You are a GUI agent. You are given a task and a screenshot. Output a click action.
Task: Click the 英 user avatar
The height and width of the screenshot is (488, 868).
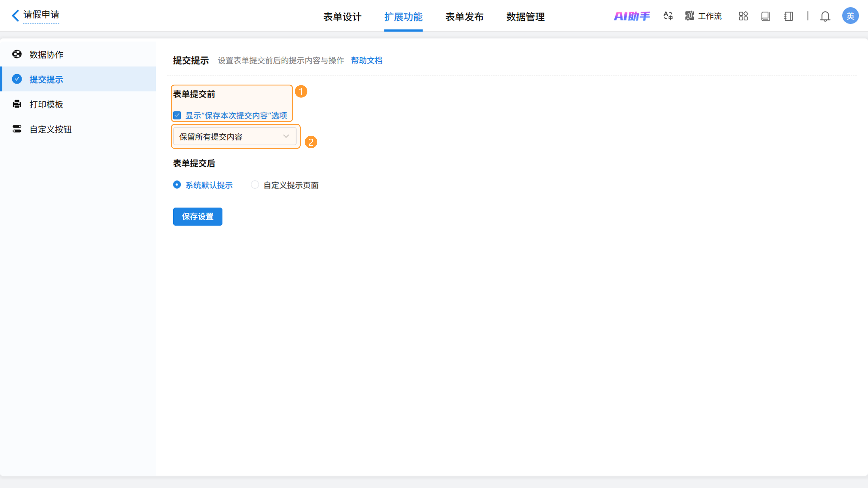[850, 16]
